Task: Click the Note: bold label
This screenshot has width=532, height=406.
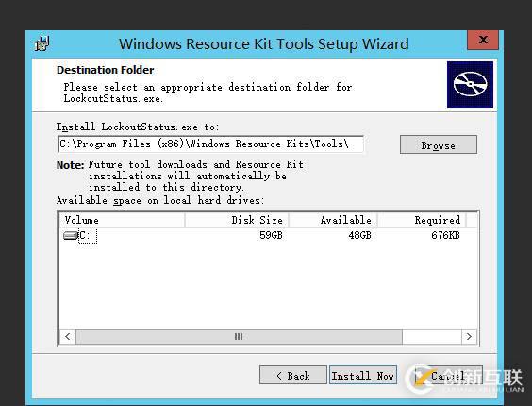Action: [x=70, y=165]
